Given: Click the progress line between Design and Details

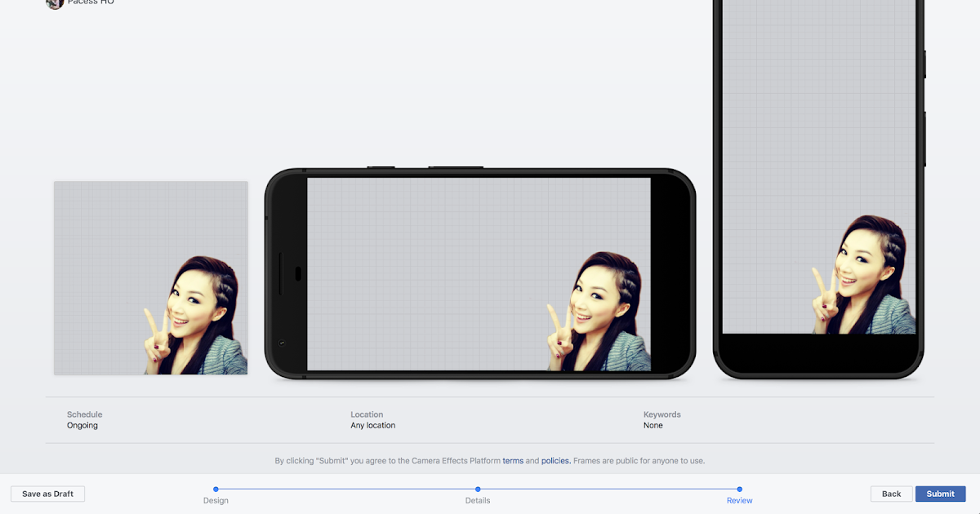Looking at the screenshot, I should coord(347,489).
